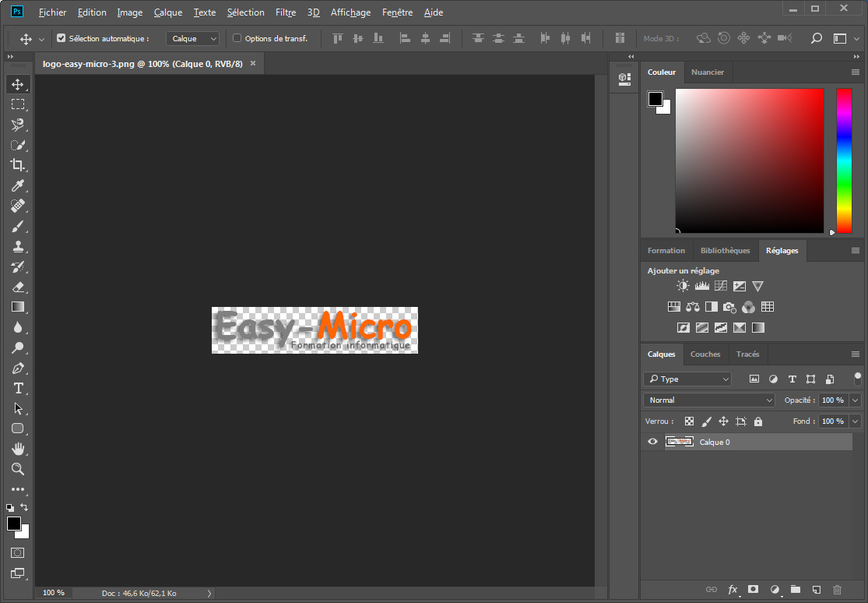This screenshot has height=603, width=868.
Task: Toggle pixel layer filter
Action: (x=754, y=379)
